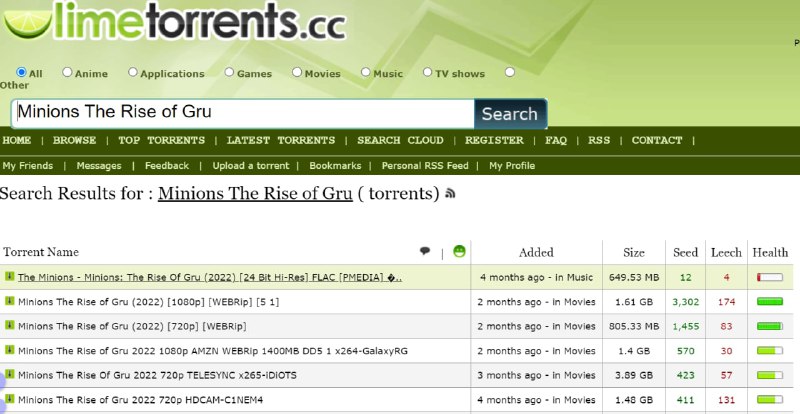This screenshot has height=414, width=800.
Task: Click the 3,302 seed count
Action: pyautogui.click(x=685, y=302)
